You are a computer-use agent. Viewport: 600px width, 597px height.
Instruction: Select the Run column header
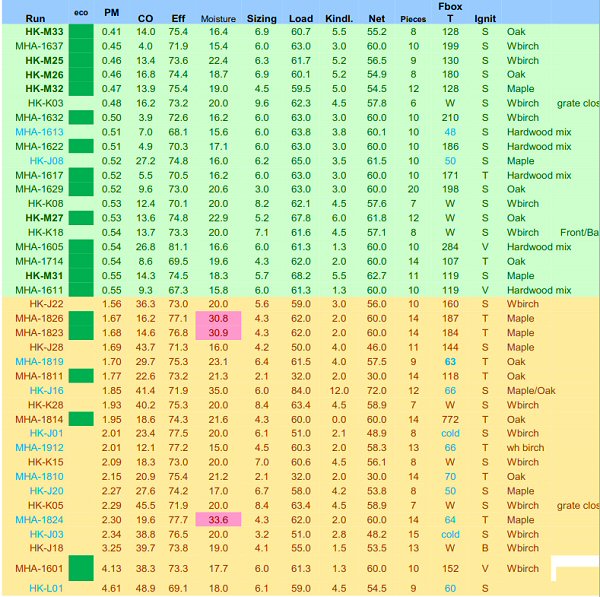point(35,18)
